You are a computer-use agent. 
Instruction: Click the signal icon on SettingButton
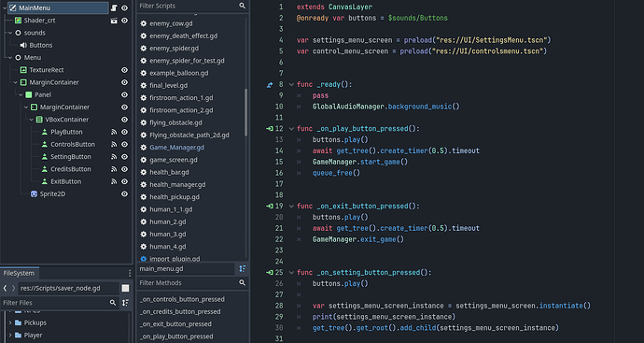click(x=114, y=157)
